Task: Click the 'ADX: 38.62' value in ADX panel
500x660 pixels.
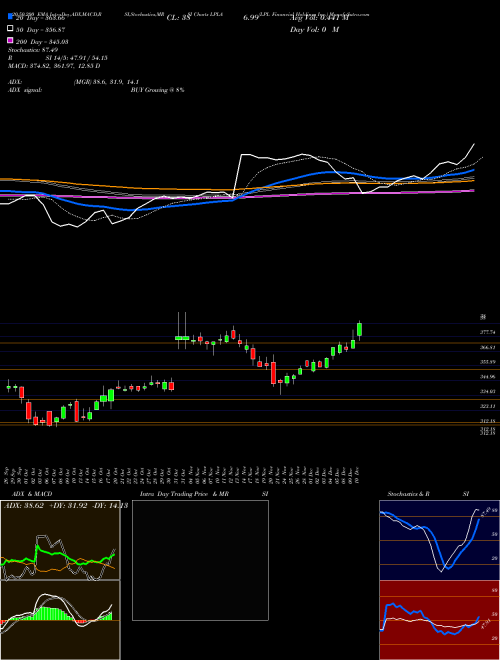Action: (24, 506)
